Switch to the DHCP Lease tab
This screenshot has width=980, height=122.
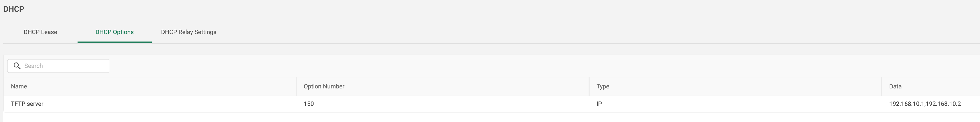[x=40, y=32]
